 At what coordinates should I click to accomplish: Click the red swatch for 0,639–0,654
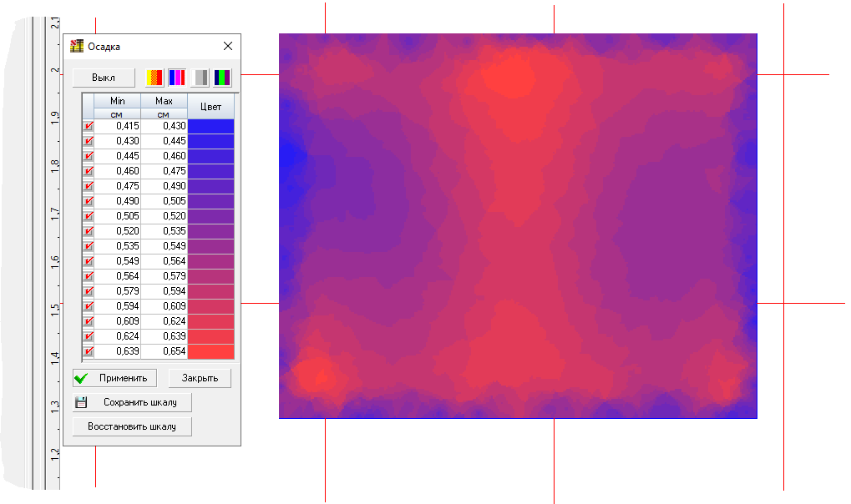[210, 351]
